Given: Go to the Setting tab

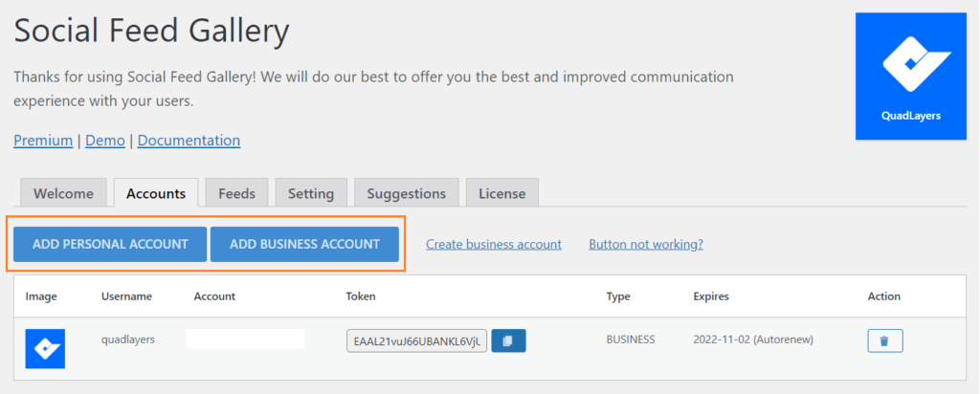Looking at the screenshot, I should pos(311,193).
